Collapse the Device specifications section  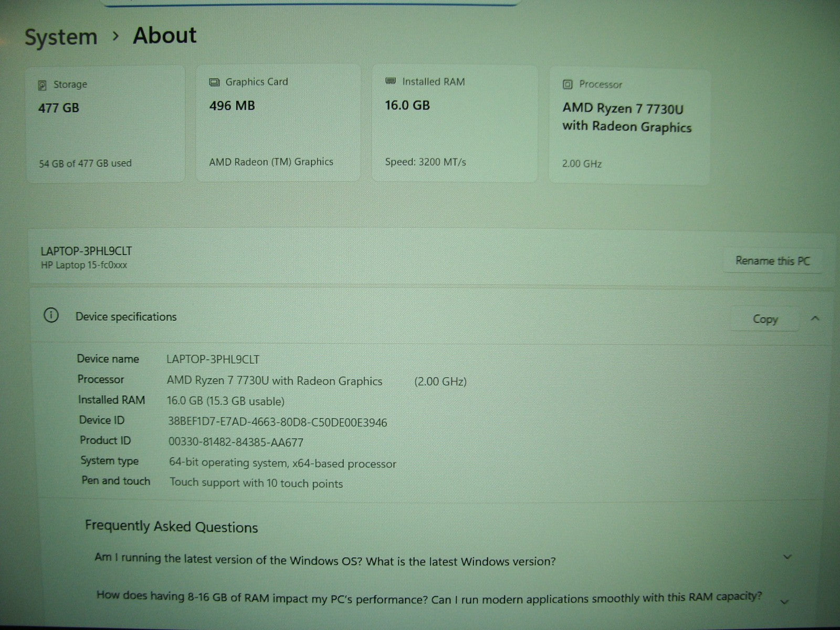click(815, 319)
